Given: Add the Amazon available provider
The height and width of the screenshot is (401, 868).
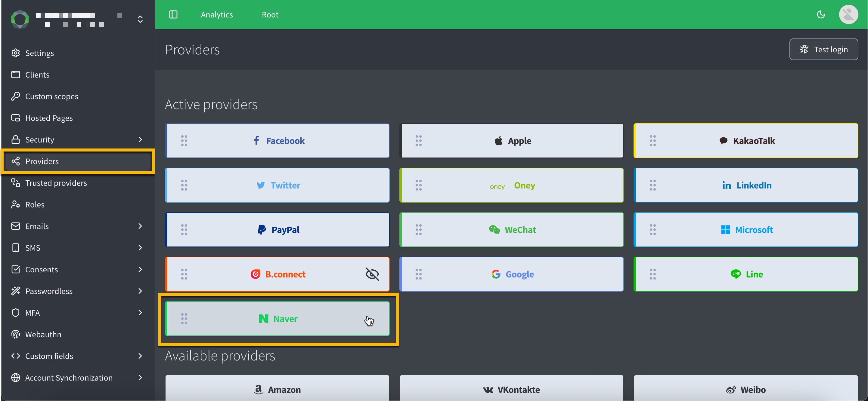Looking at the screenshot, I should pos(277,388).
